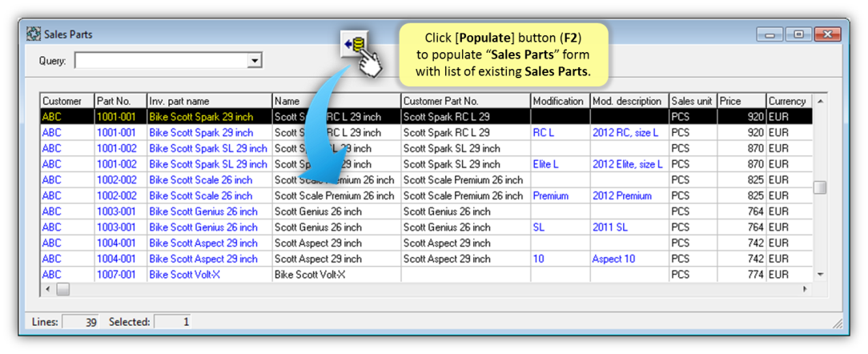
Task: Click the vertical scrollbar thumb
Action: point(820,187)
